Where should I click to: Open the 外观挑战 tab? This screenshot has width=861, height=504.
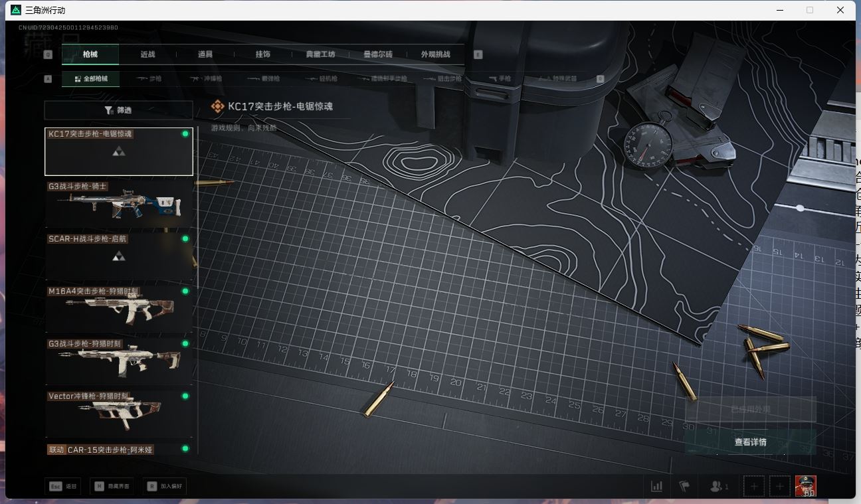tap(435, 54)
